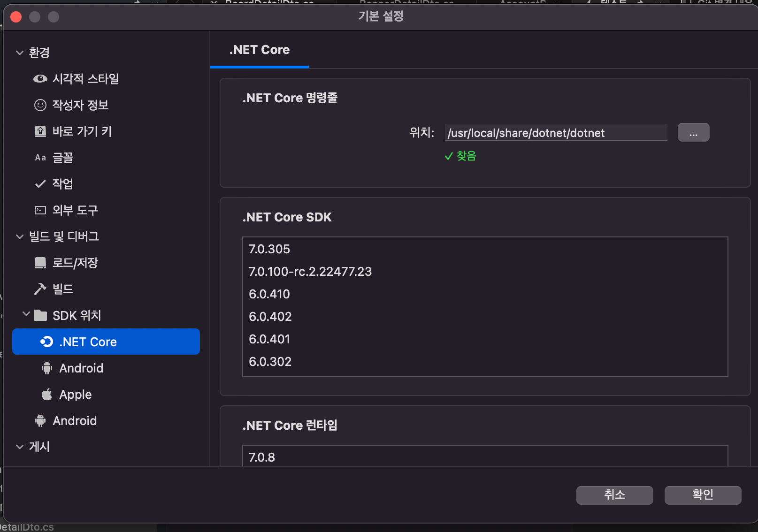
Task: Click the 확인 button
Action: [x=703, y=495]
